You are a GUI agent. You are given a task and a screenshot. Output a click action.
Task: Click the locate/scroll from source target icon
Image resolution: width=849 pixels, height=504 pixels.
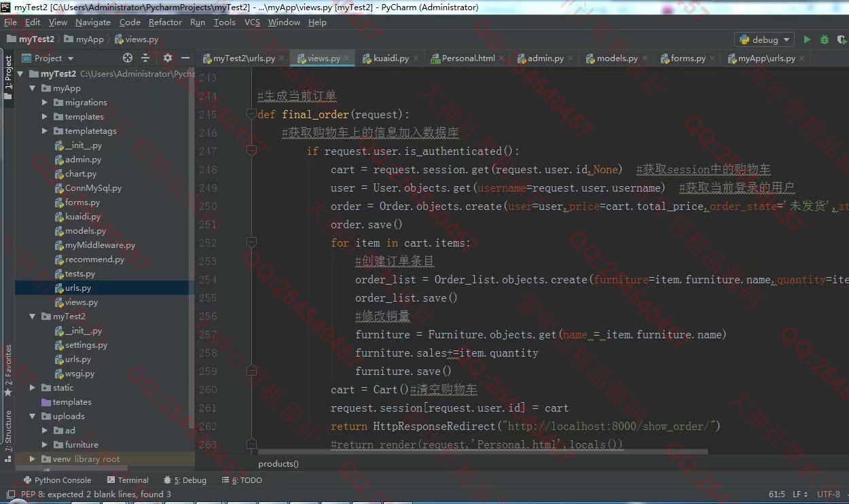click(128, 58)
